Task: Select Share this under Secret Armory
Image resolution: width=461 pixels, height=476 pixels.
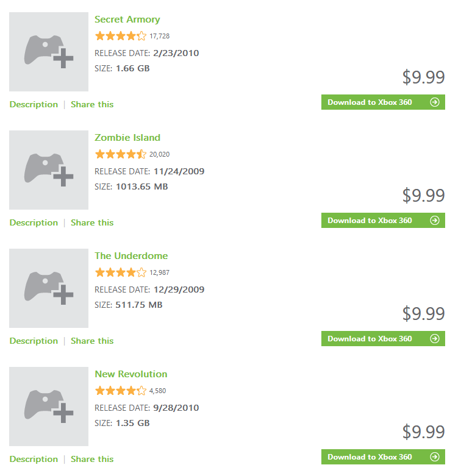Action: (92, 104)
